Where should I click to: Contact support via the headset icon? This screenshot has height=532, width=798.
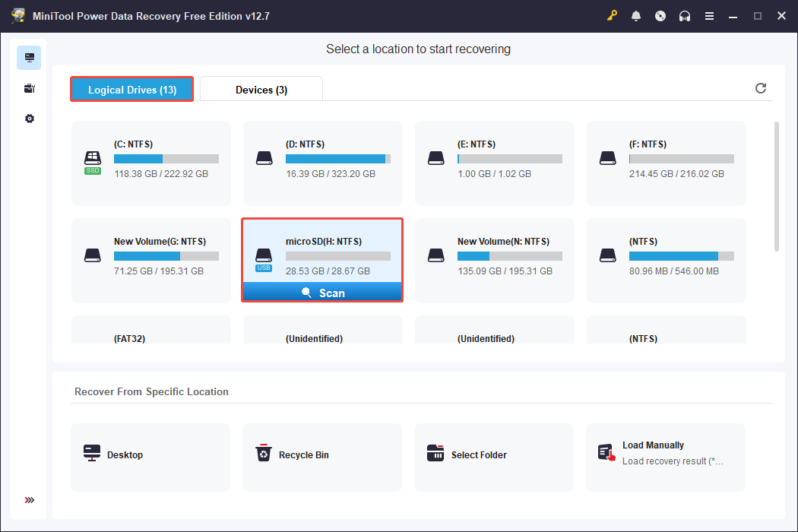685,15
